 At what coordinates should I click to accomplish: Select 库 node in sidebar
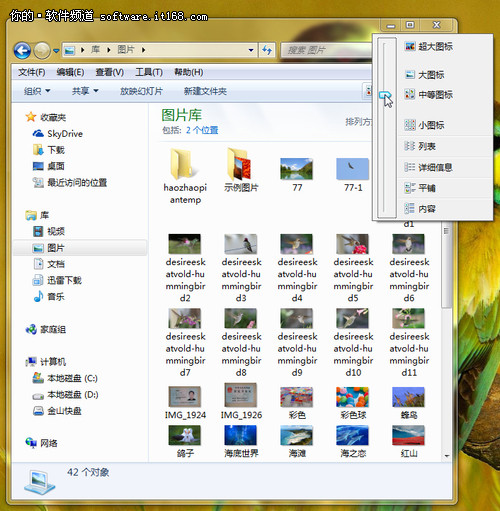pos(37,215)
